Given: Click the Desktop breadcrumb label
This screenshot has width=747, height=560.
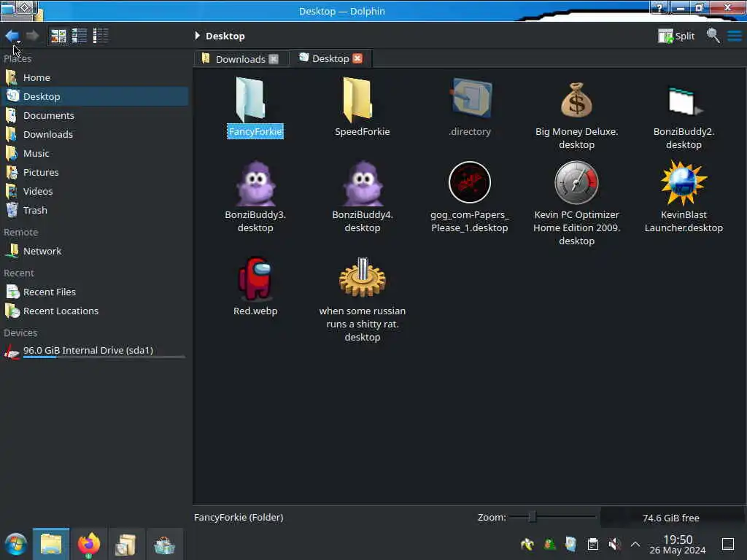Looking at the screenshot, I should [x=225, y=36].
